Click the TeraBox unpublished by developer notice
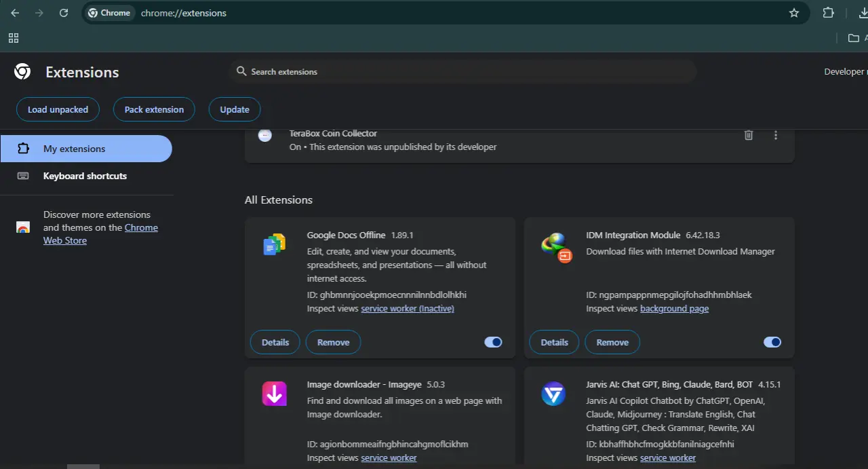The width and height of the screenshot is (868, 469). coord(403,147)
